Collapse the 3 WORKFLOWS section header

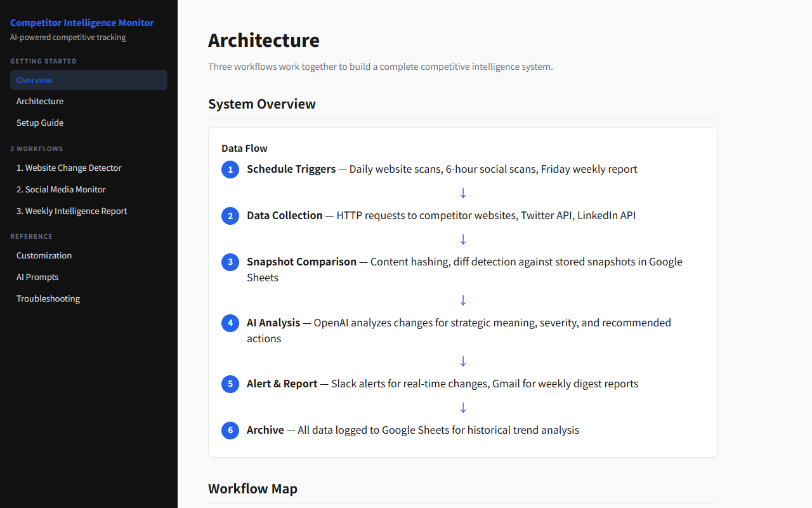(x=36, y=149)
